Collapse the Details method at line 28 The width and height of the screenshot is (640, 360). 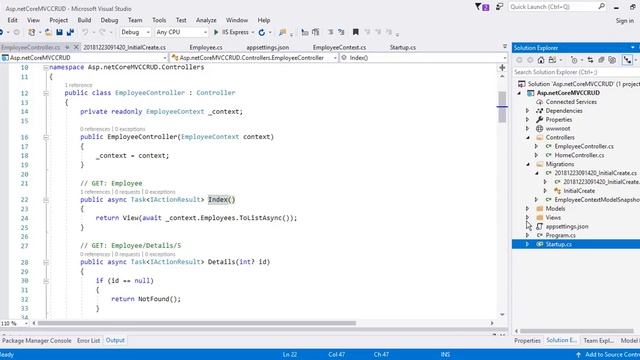click(46, 262)
